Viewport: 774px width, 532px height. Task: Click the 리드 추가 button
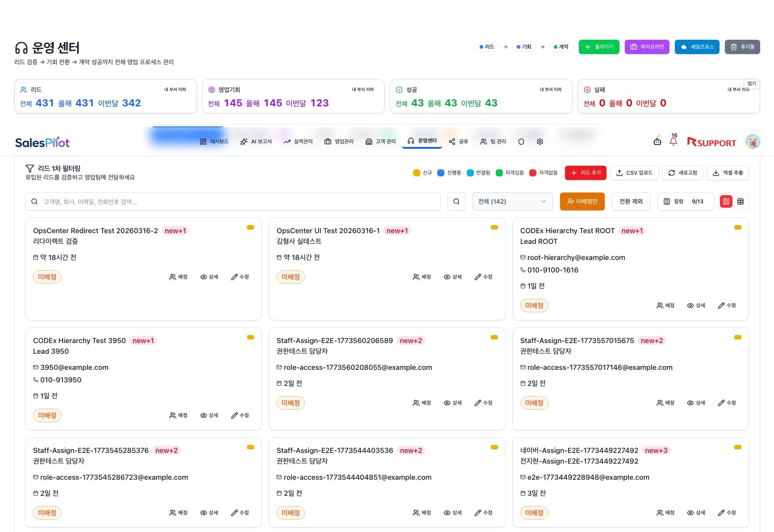point(585,173)
